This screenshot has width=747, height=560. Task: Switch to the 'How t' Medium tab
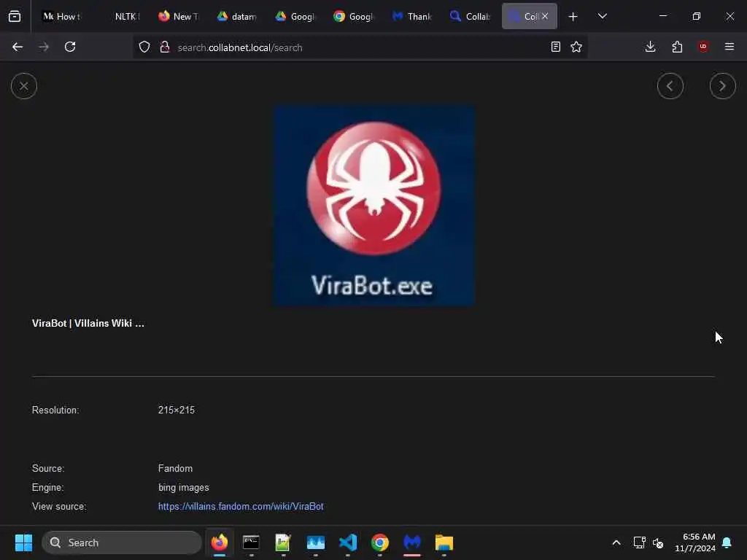pyautogui.click(x=63, y=16)
